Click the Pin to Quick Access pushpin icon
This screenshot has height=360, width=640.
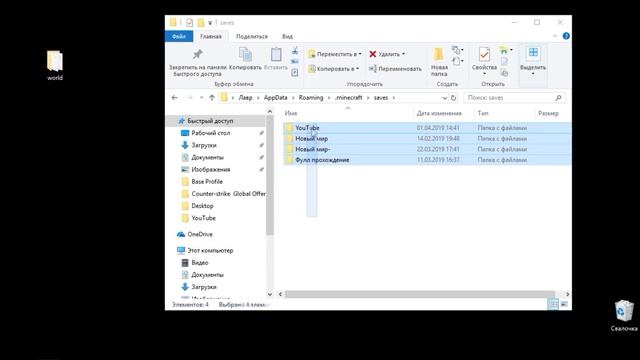tap(198, 54)
